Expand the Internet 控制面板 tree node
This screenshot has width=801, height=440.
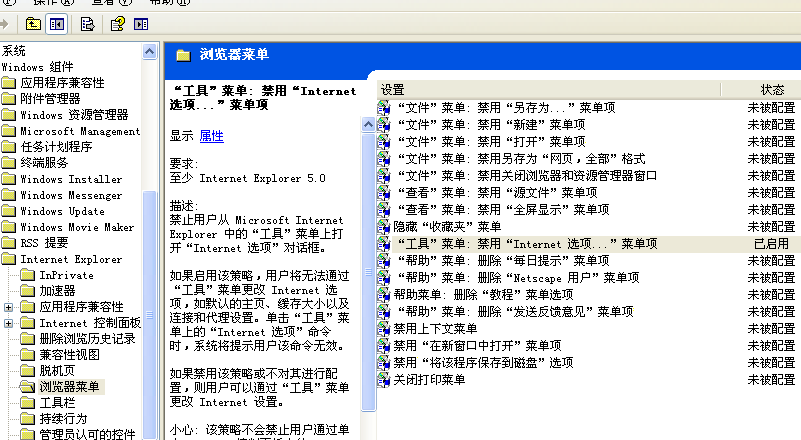(x=10, y=323)
